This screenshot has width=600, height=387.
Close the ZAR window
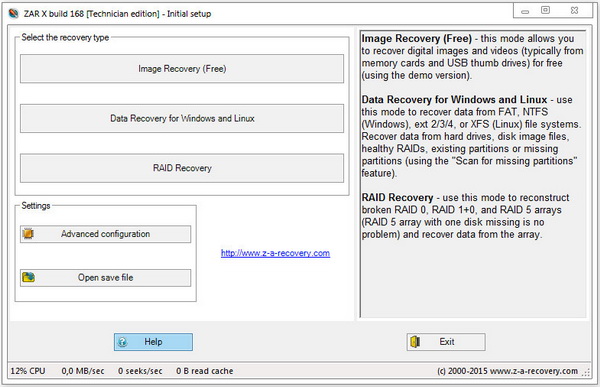pos(574,11)
